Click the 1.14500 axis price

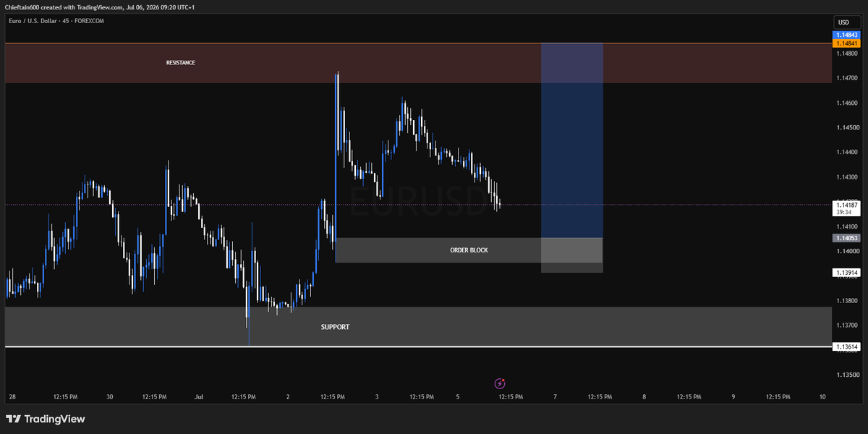tap(847, 128)
